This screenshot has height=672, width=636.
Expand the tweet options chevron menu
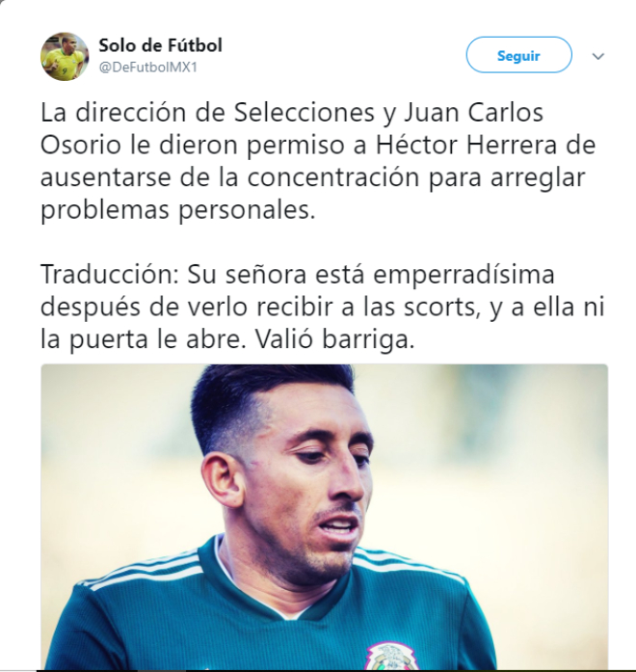pyautogui.click(x=597, y=56)
